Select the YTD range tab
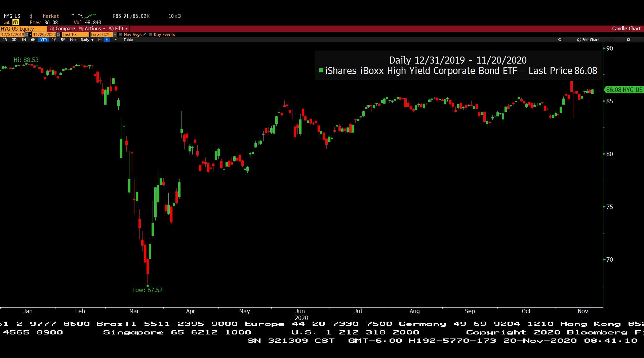The height and width of the screenshot is (358, 644). tap(43, 40)
